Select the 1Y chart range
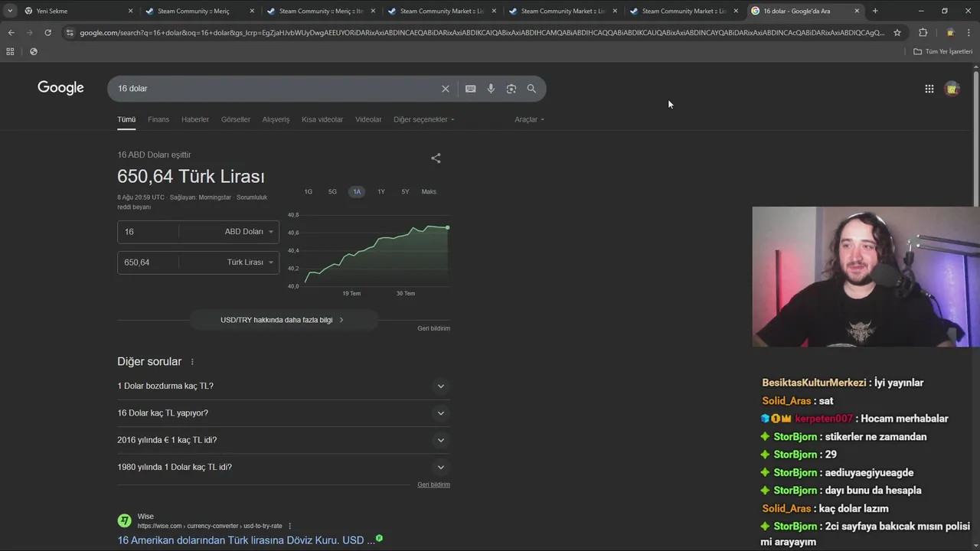The height and width of the screenshot is (551, 980). [x=381, y=192]
